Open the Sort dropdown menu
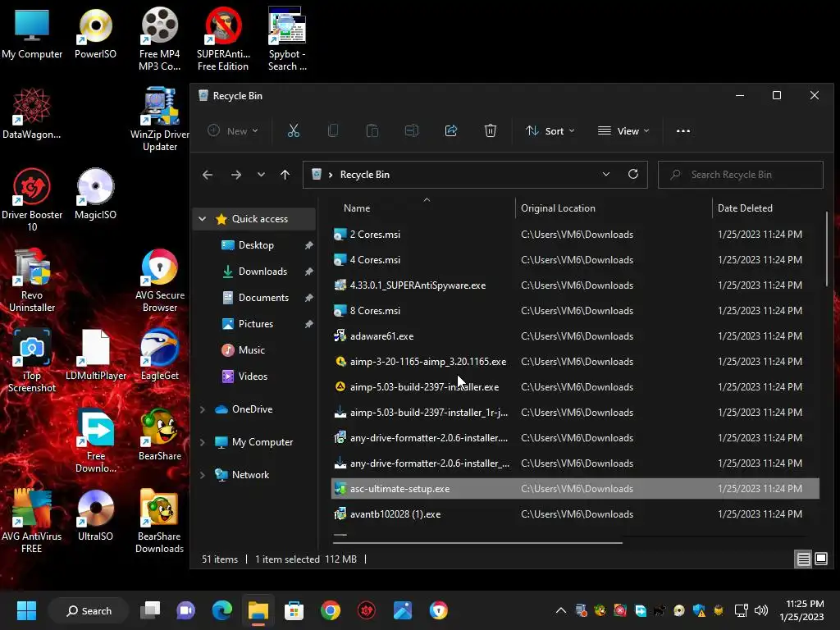Image resolution: width=840 pixels, height=630 pixels. [x=550, y=130]
